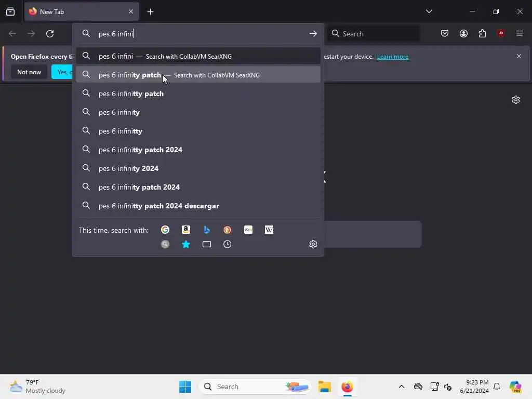
Task: Search with Bing icon
Action: (207, 230)
